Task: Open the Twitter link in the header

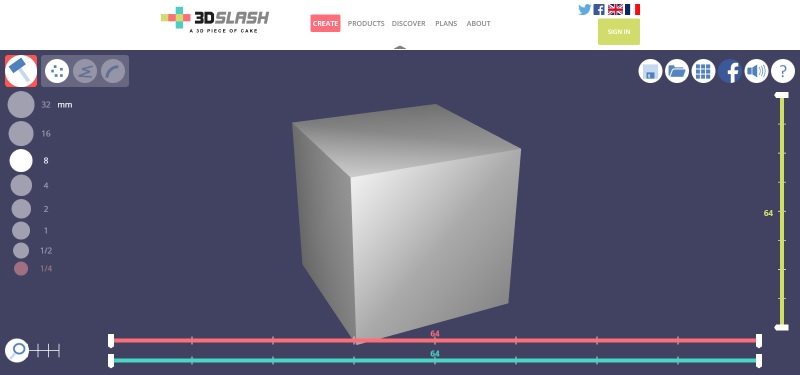Action: click(x=585, y=9)
